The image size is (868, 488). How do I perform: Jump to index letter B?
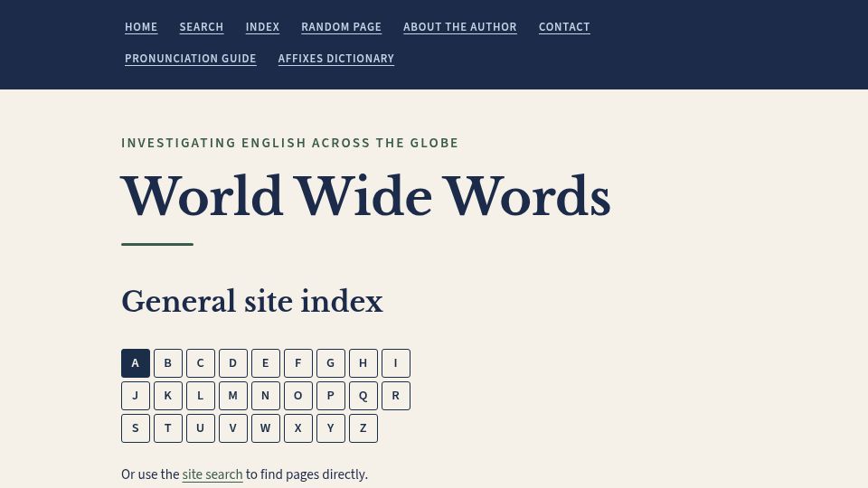pos(168,363)
